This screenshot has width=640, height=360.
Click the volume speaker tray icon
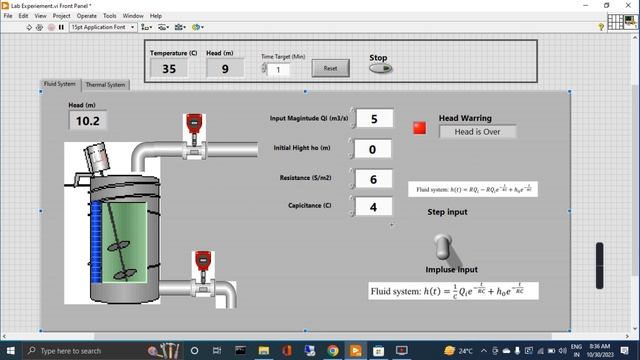[562, 351]
